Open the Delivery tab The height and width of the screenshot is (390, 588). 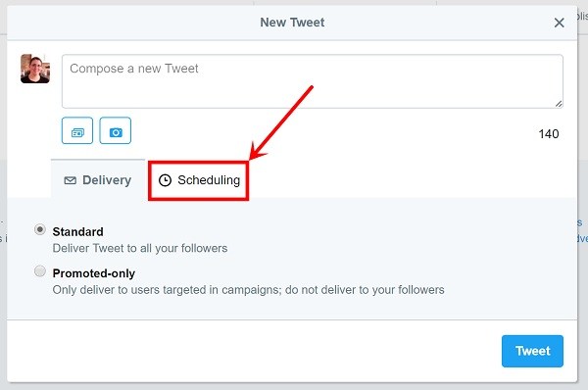pyautogui.click(x=98, y=179)
